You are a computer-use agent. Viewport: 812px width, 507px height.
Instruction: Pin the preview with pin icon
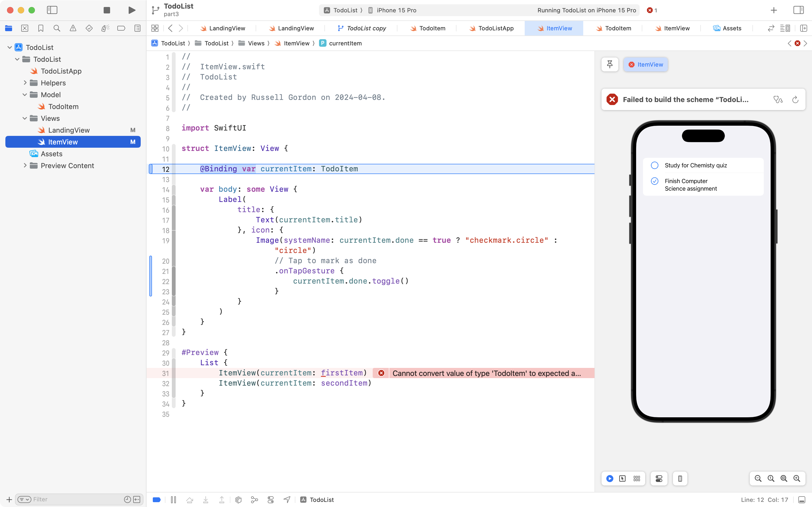pos(610,64)
